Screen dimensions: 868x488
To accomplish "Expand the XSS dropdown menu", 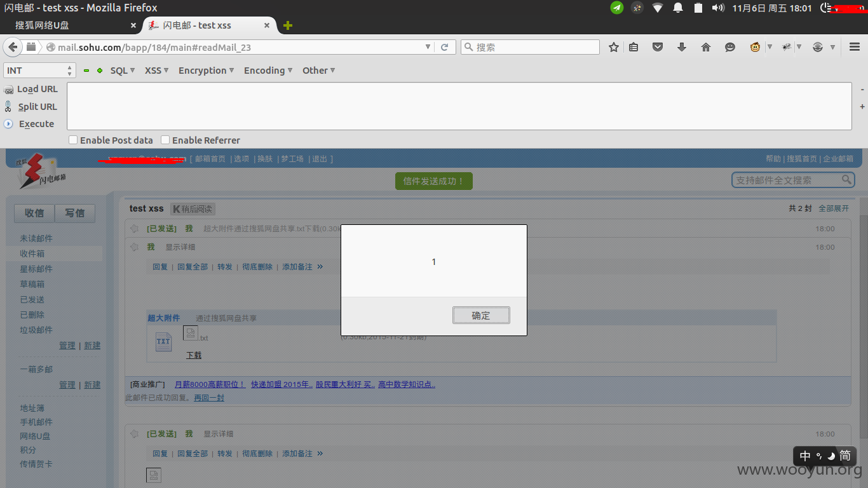I will 156,71.
